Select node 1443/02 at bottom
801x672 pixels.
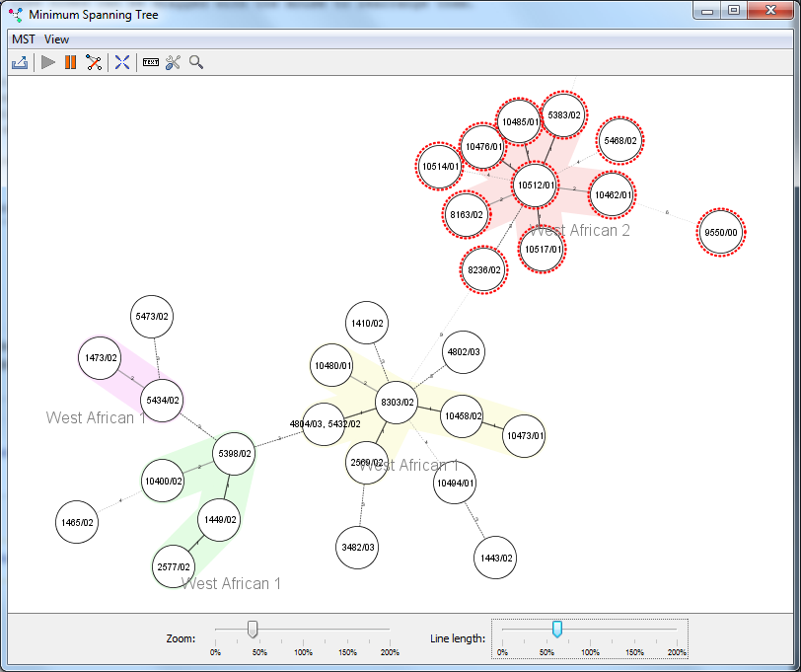point(495,559)
